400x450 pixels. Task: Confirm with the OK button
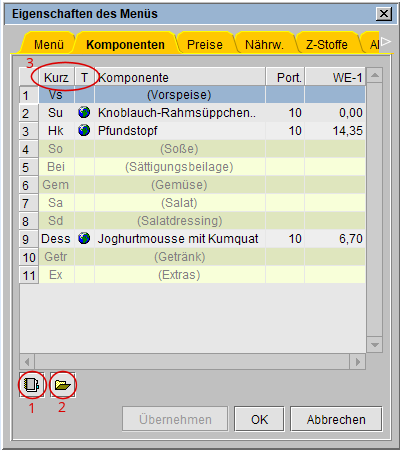coord(259,419)
